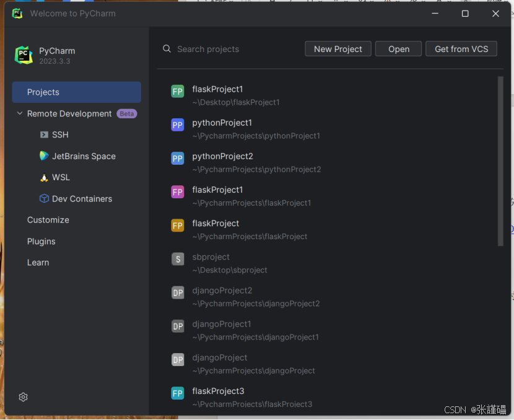
Task: Open JetBrains Space option
Action: point(84,156)
